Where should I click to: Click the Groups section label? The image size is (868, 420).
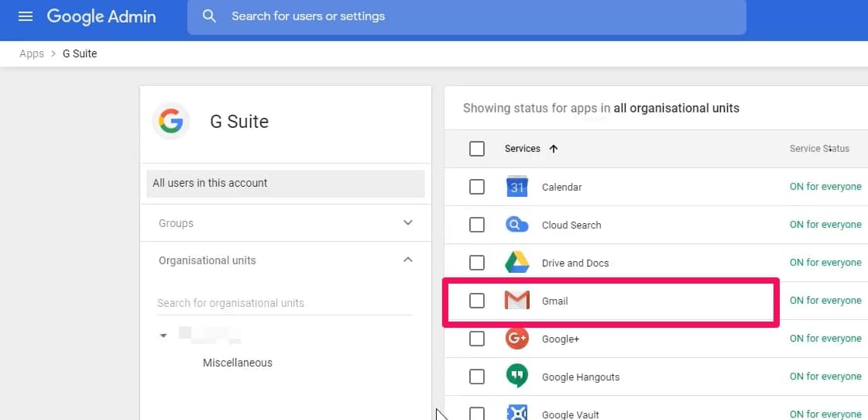pyautogui.click(x=176, y=223)
